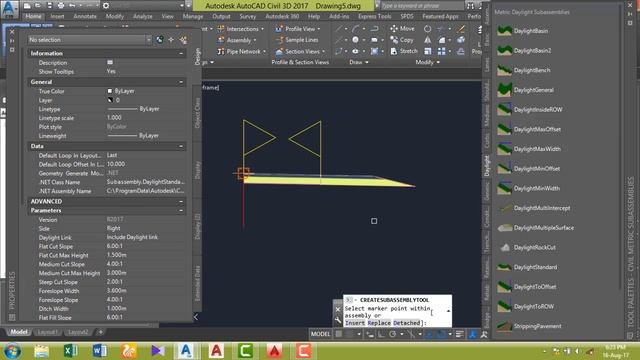The width and height of the screenshot is (640, 360).
Task: Select the DaylightToROW subassembly
Action: point(533,306)
